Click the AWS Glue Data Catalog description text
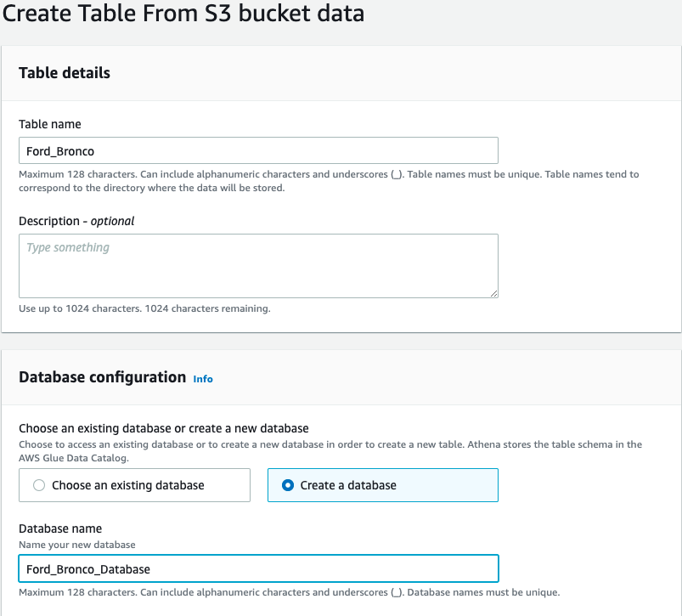682x616 pixels. pos(330,450)
